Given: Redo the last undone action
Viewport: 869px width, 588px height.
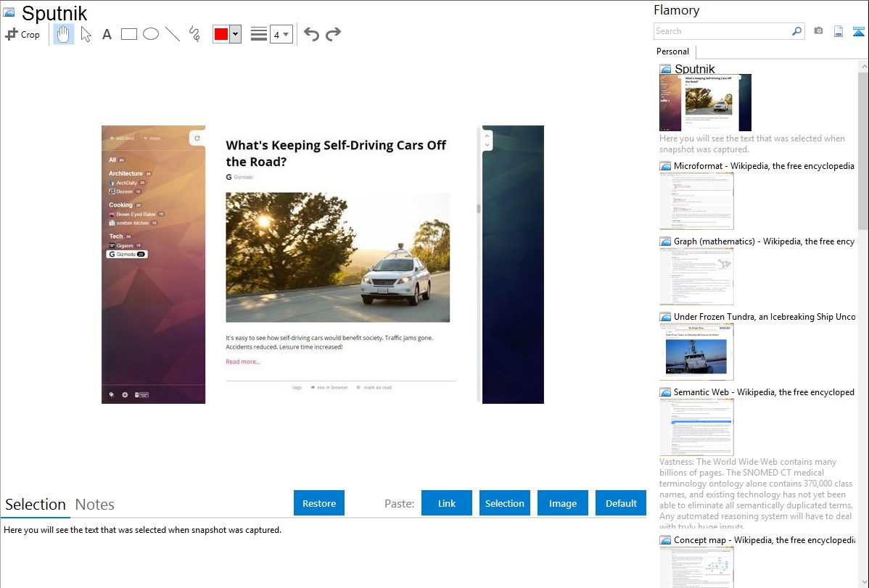Looking at the screenshot, I should point(333,34).
